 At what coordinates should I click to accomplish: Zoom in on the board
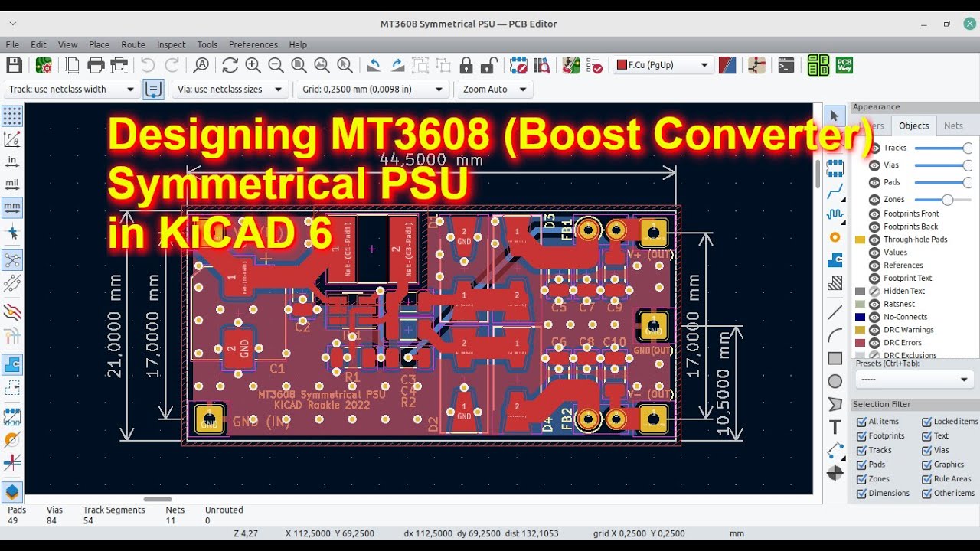point(253,65)
